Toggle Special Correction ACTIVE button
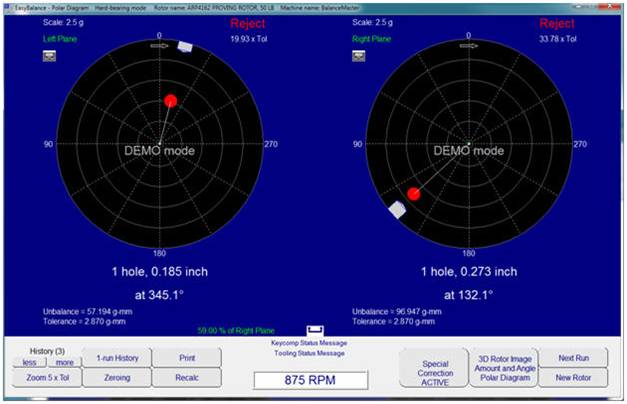The width and height of the screenshot is (627, 404). (435, 367)
